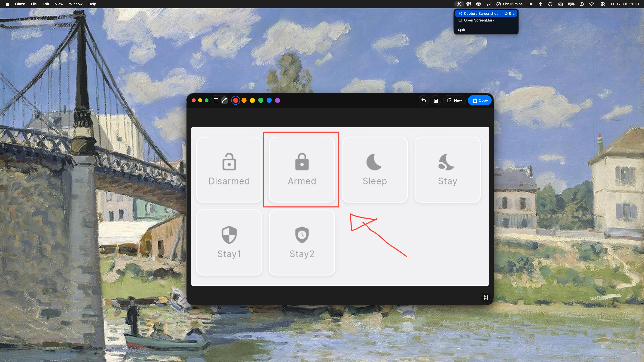
Task: Click the ScreenMark menu bar icon
Action: (459, 4)
